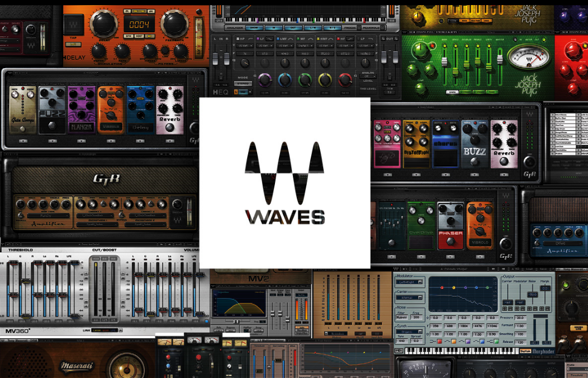Click the large FEEDBACK knob on H-Delay
This screenshot has width=588, height=378.
(174, 24)
